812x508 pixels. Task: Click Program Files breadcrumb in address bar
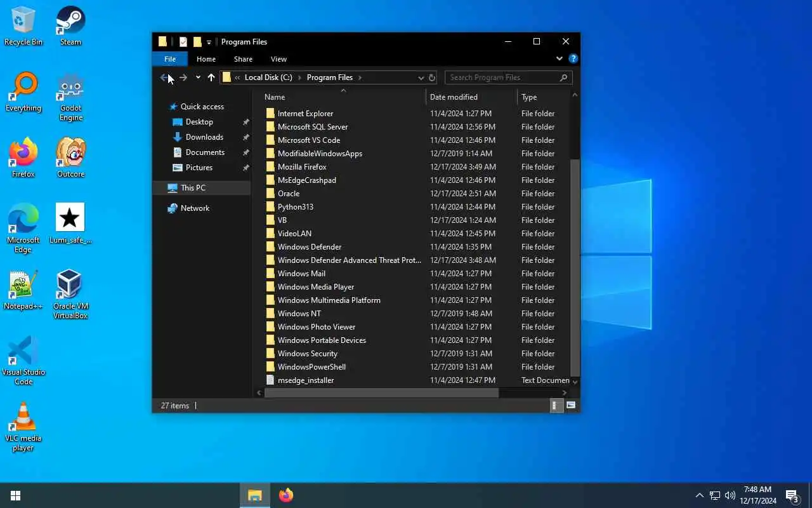click(x=330, y=77)
